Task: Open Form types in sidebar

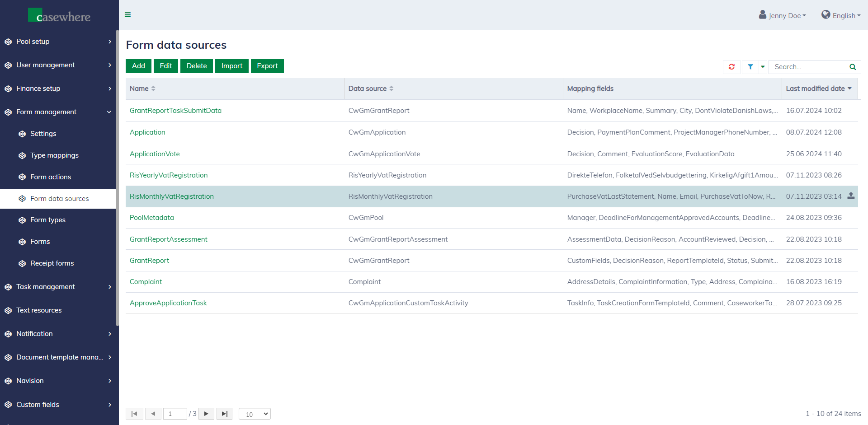Action: point(48,220)
